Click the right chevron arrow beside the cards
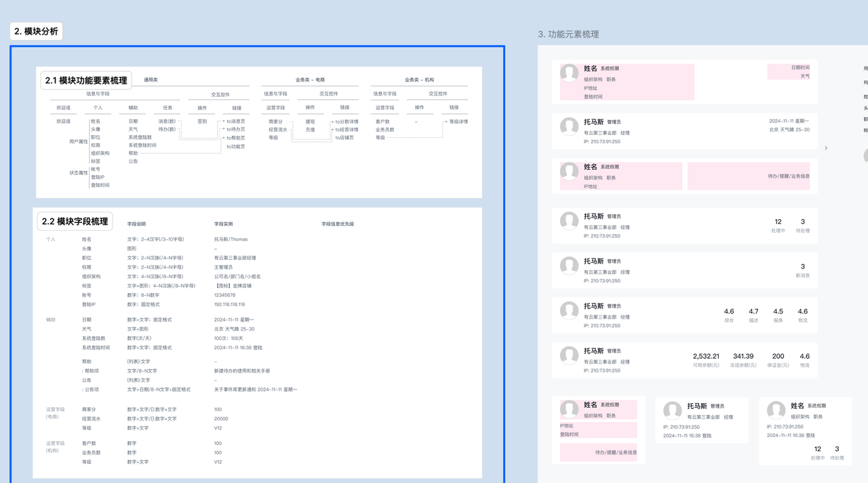 click(x=825, y=148)
